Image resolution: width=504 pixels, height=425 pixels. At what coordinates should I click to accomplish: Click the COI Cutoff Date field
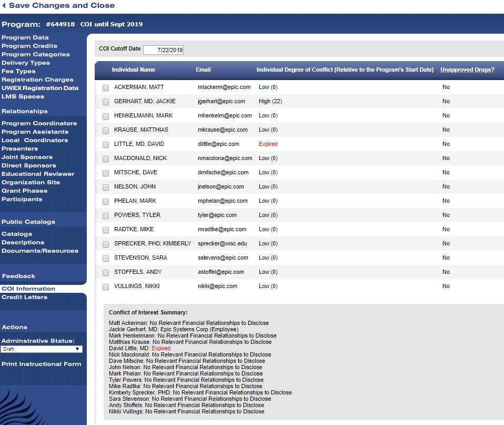[163, 50]
